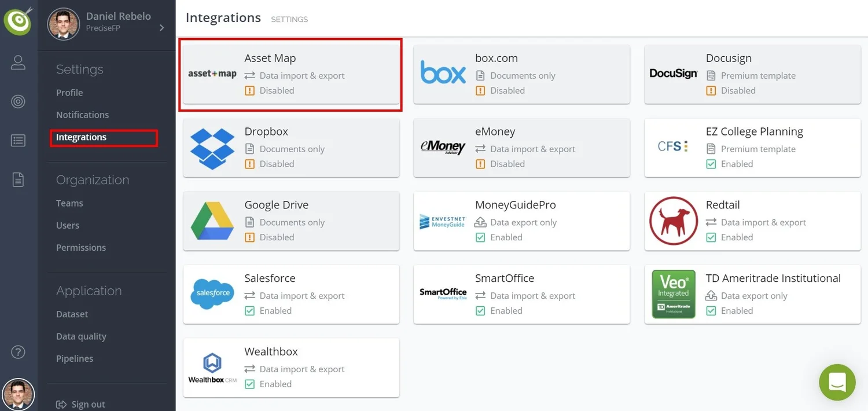Open the Asset Map integration title
Image resolution: width=868 pixels, height=411 pixels.
270,58
